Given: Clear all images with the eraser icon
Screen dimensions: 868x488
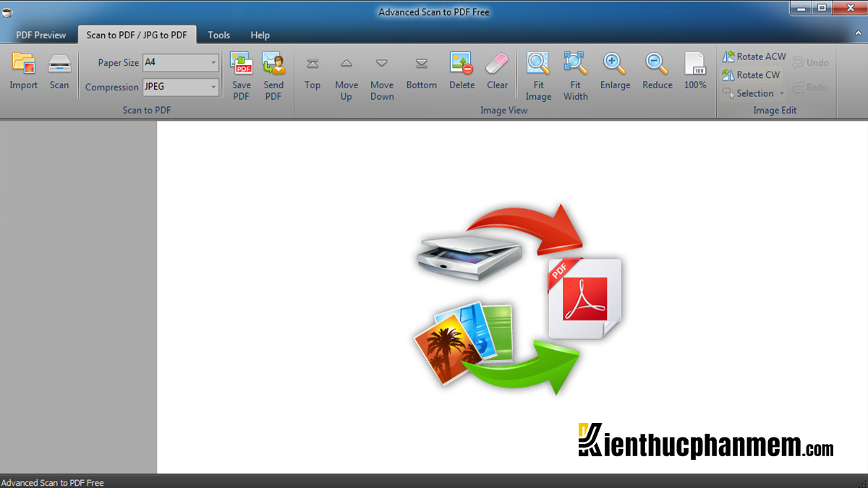Looking at the screenshot, I should click(498, 63).
